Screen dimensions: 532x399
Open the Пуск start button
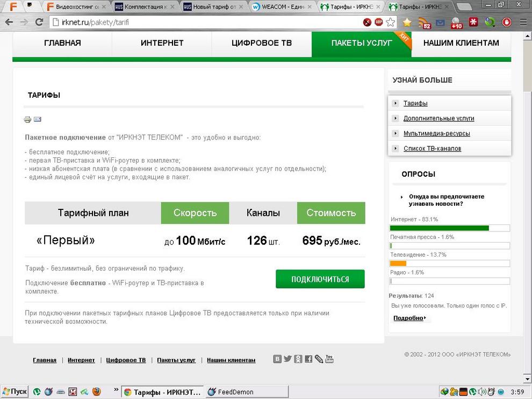click(x=15, y=392)
